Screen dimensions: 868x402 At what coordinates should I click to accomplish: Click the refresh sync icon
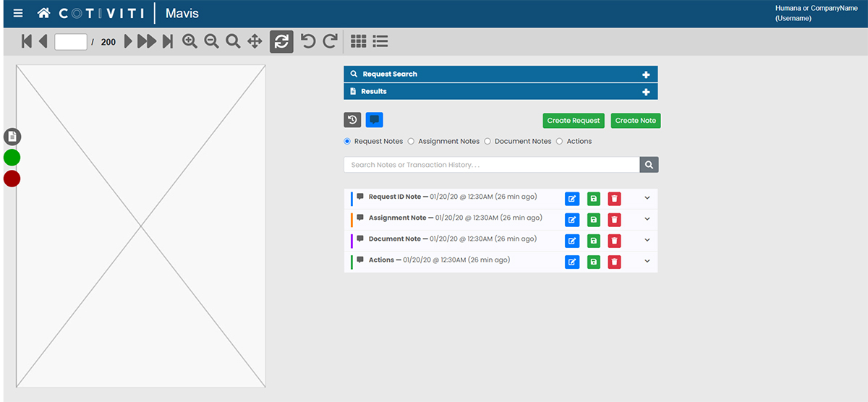[x=281, y=41]
